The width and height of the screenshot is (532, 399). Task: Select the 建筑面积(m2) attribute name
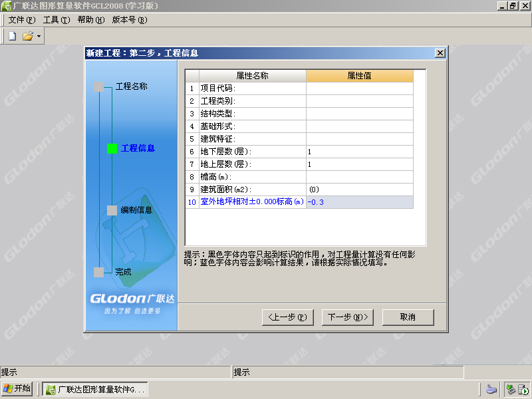point(253,190)
